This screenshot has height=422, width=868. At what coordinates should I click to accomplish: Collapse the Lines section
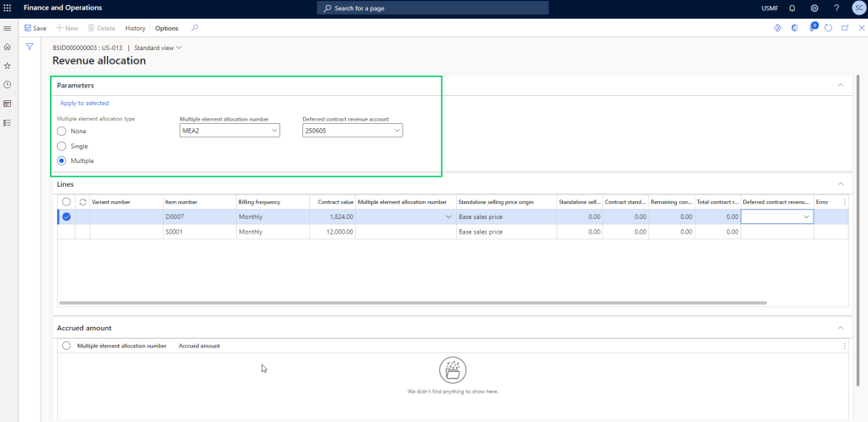[x=840, y=183]
